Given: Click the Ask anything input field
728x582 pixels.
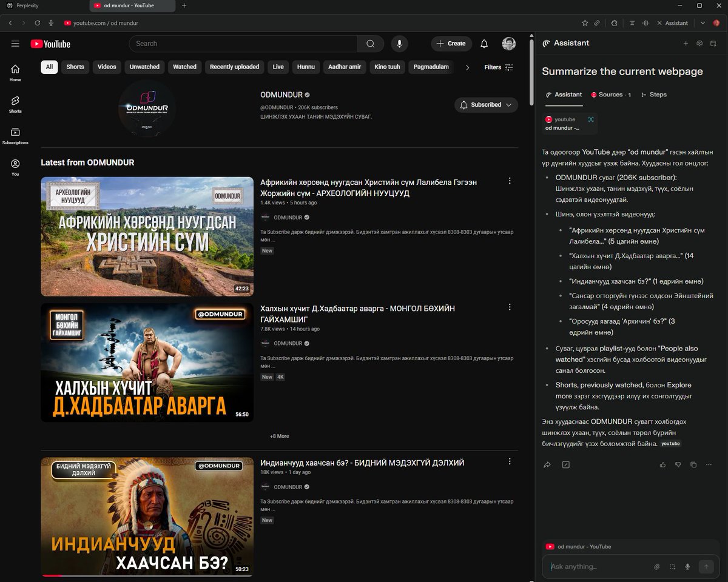Looking at the screenshot, I should tap(598, 567).
